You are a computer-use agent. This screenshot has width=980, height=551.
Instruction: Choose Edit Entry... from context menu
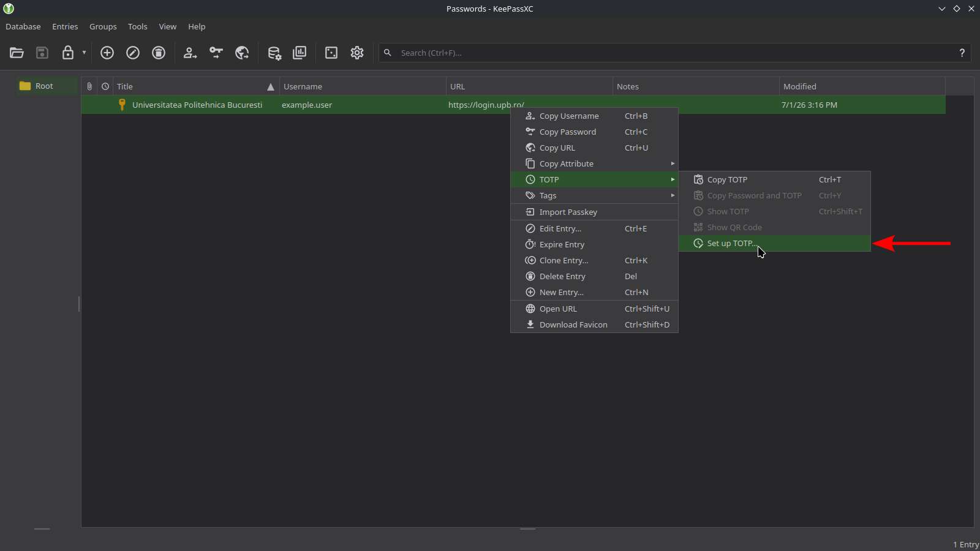click(x=594, y=228)
